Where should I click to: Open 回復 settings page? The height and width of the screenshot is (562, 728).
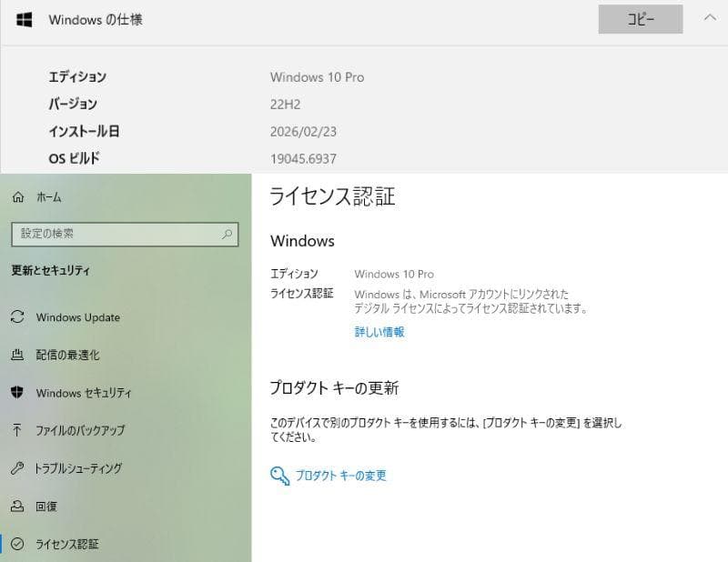pos(46,507)
